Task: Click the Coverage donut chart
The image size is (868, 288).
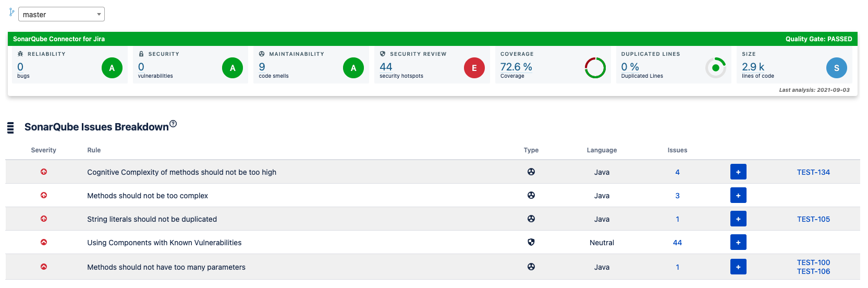Action: 595,68
